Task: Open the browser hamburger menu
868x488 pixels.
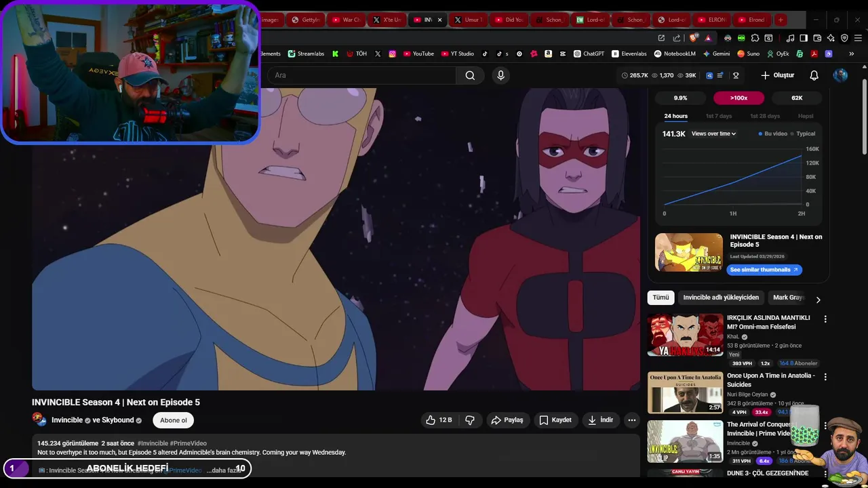Action: click(858, 38)
